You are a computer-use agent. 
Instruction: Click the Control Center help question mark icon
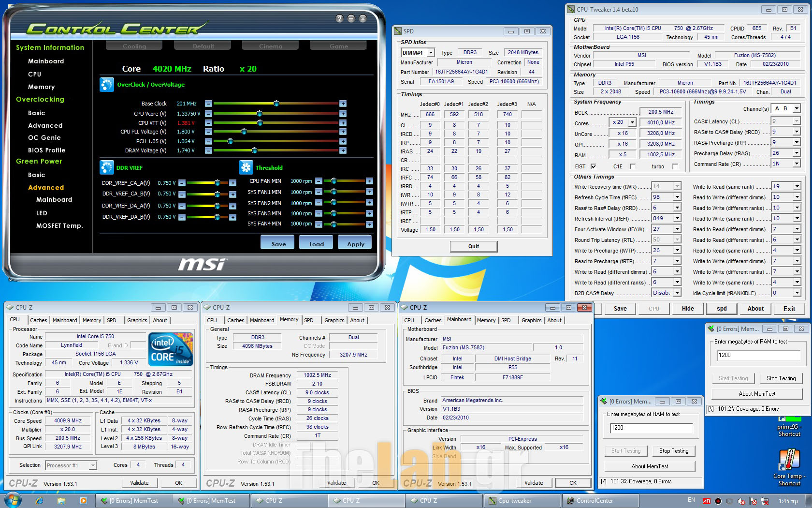tap(339, 18)
